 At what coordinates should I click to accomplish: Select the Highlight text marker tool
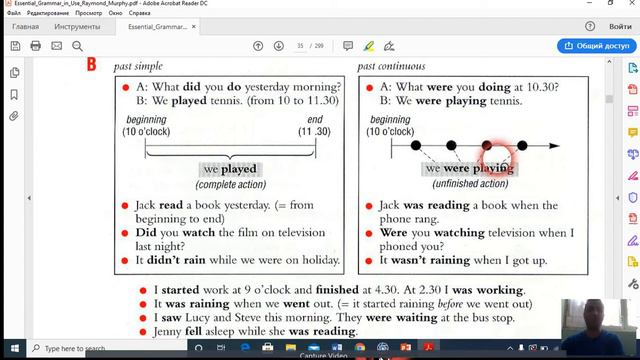pyautogui.click(x=369, y=46)
